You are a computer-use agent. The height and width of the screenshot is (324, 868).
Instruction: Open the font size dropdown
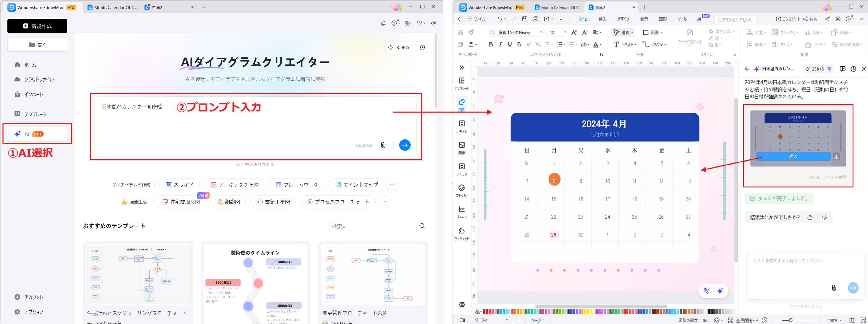[x=562, y=32]
